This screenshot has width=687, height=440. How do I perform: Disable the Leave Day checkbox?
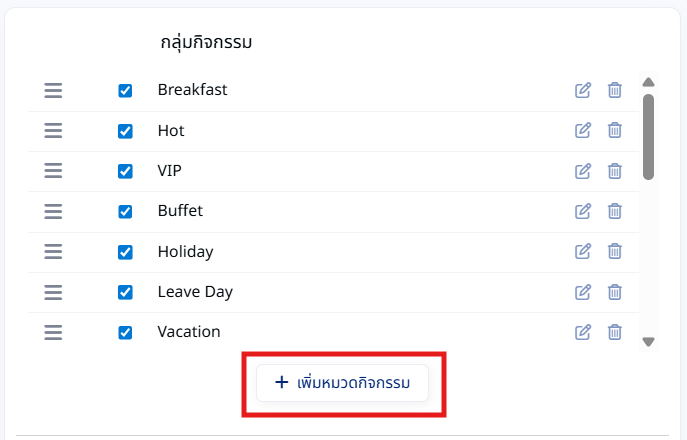125,292
